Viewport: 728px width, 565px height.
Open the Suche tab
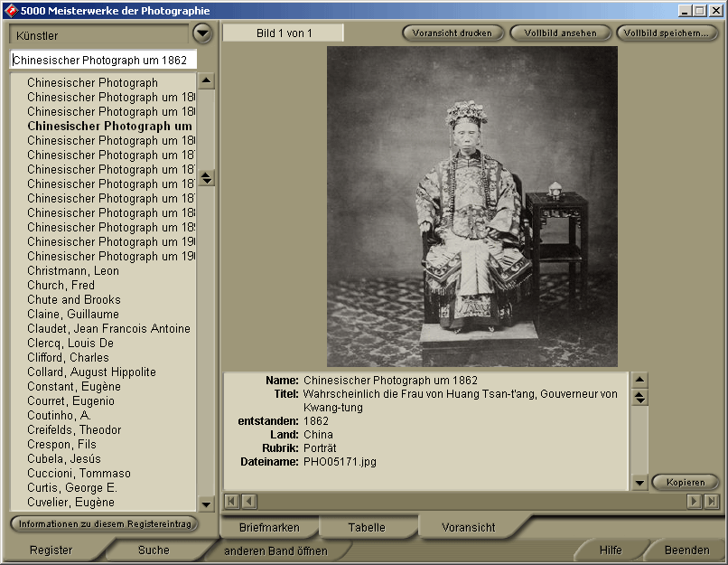(154, 550)
